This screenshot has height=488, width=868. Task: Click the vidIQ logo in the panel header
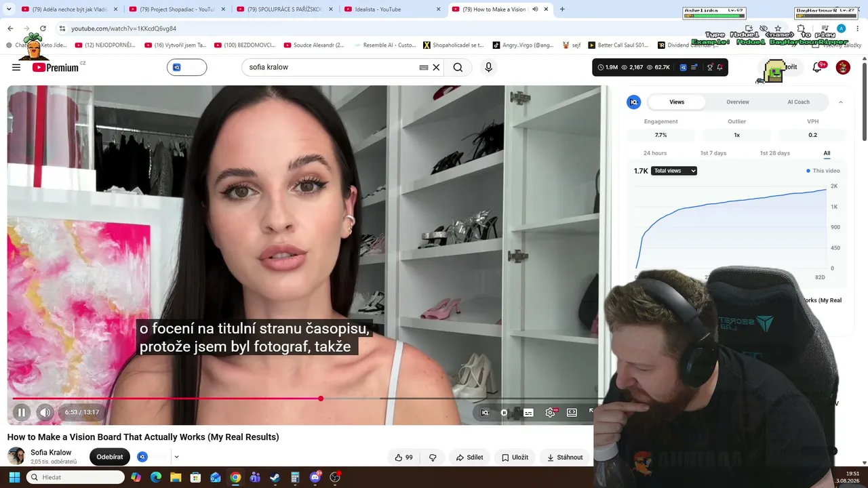(634, 102)
